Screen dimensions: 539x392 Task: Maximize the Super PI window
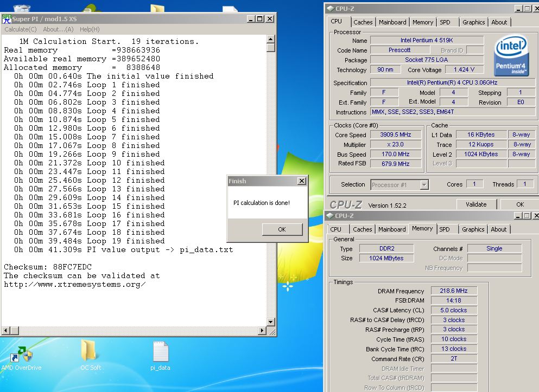[260, 19]
